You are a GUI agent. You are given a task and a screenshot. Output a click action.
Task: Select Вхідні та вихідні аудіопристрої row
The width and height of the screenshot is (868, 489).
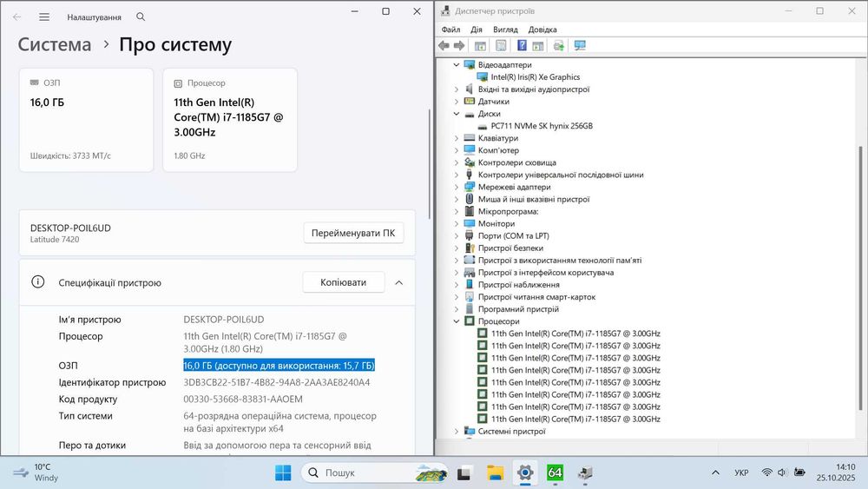(x=534, y=89)
